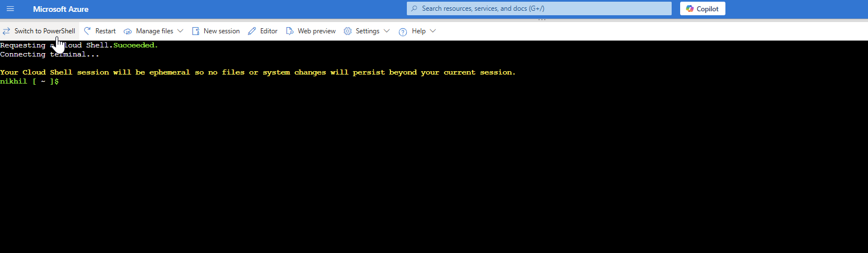Screen dimensions: 868x253
Task: Switch shell using the arrows icon
Action: pos(6,31)
